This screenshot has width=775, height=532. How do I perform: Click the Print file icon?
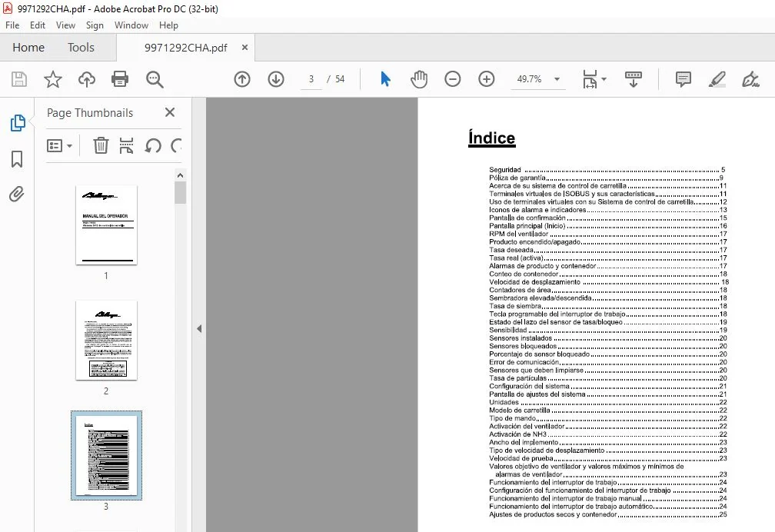coord(120,79)
